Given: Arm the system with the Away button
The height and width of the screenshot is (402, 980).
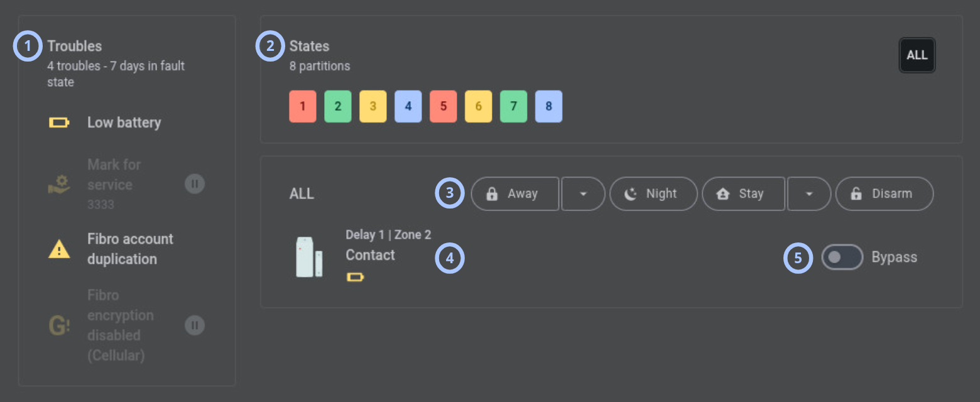Looking at the screenshot, I should pyautogui.click(x=515, y=193).
